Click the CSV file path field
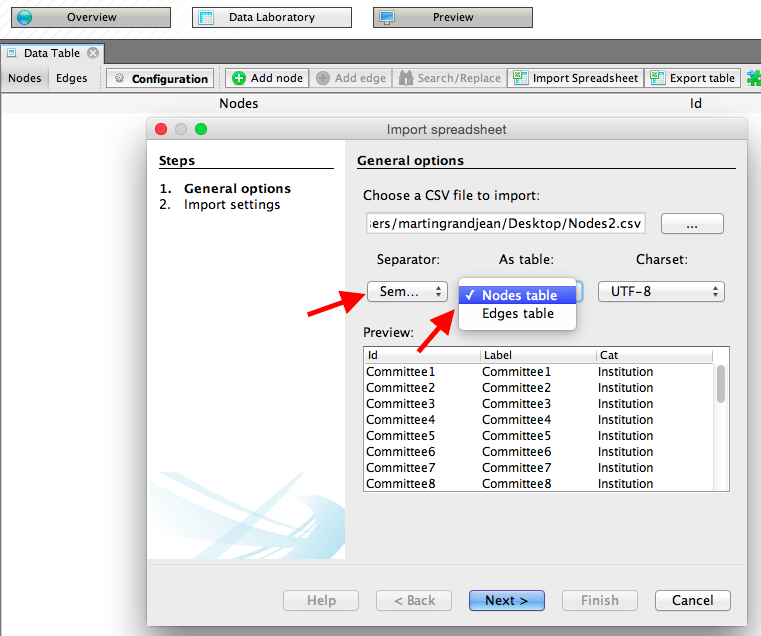Image resolution: width=761 pixels, height=636 pixels. click(505, 223)
